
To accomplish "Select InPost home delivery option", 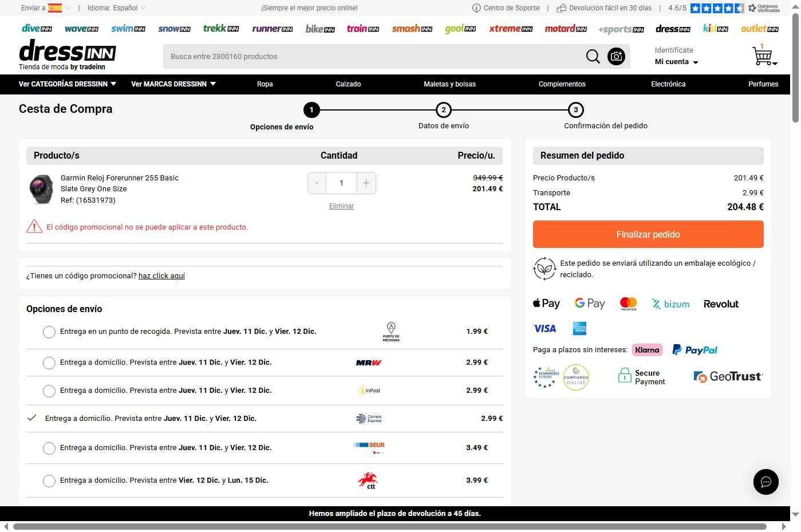I will pyautogui.click(x=49, y=391).
